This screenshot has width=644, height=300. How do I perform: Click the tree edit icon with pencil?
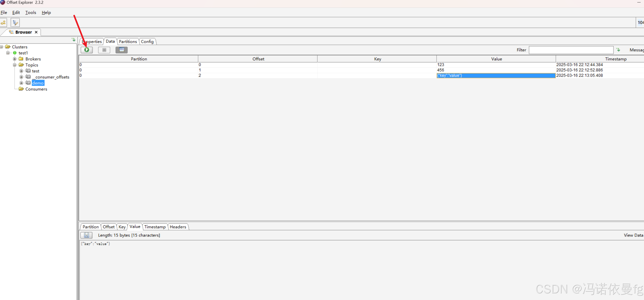pyautogui.click(x=15, y=23)
